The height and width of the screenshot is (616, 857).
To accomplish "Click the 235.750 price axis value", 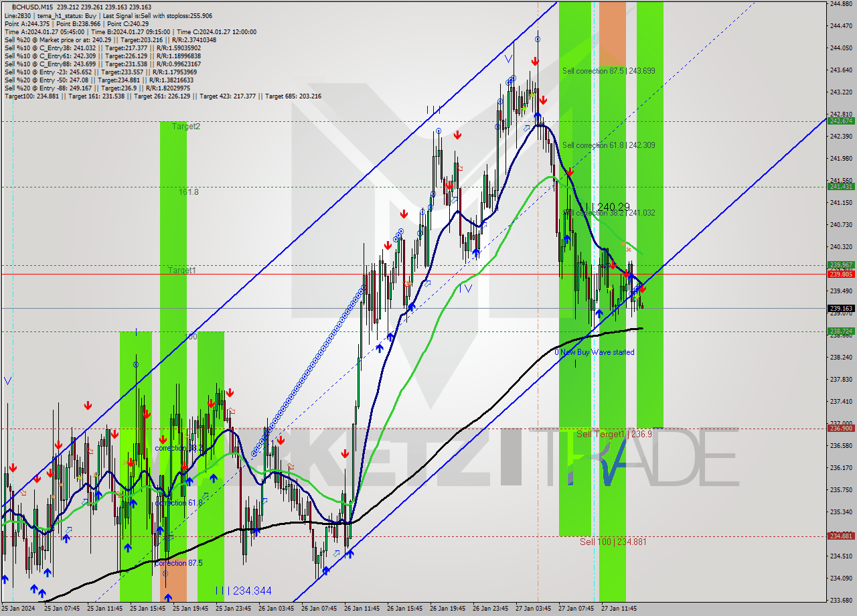I will click(841, 489).
